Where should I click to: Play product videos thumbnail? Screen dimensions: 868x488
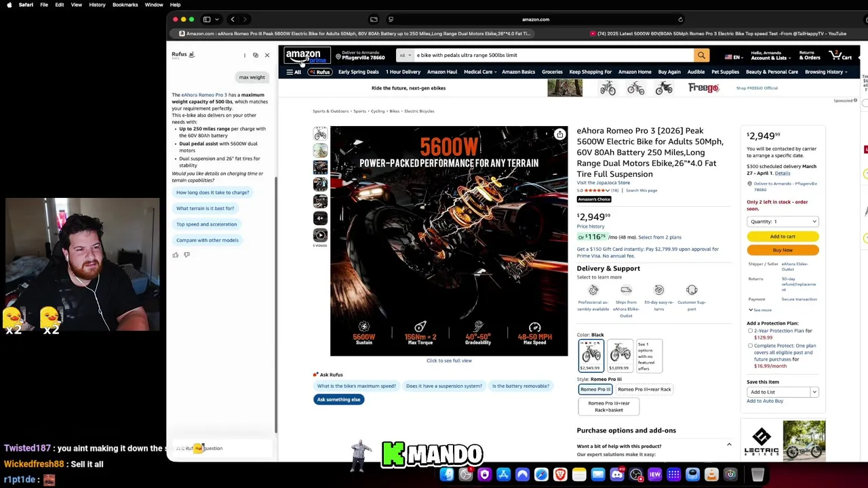[x=320, y=235]
